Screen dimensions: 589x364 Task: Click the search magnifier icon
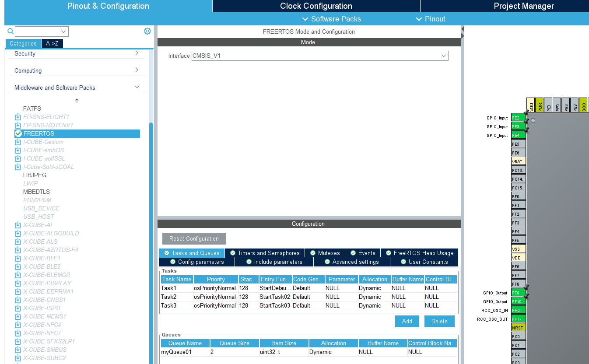11,31
